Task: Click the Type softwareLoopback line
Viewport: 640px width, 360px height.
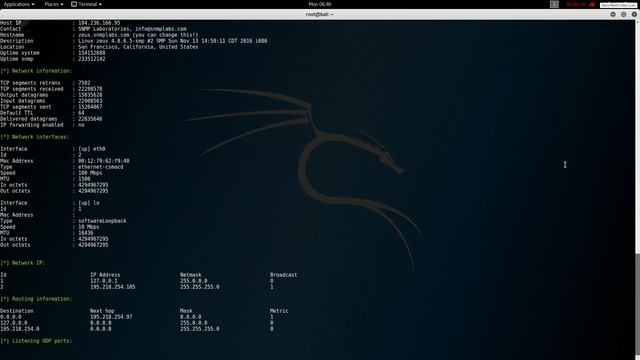Action: point(63,221)
